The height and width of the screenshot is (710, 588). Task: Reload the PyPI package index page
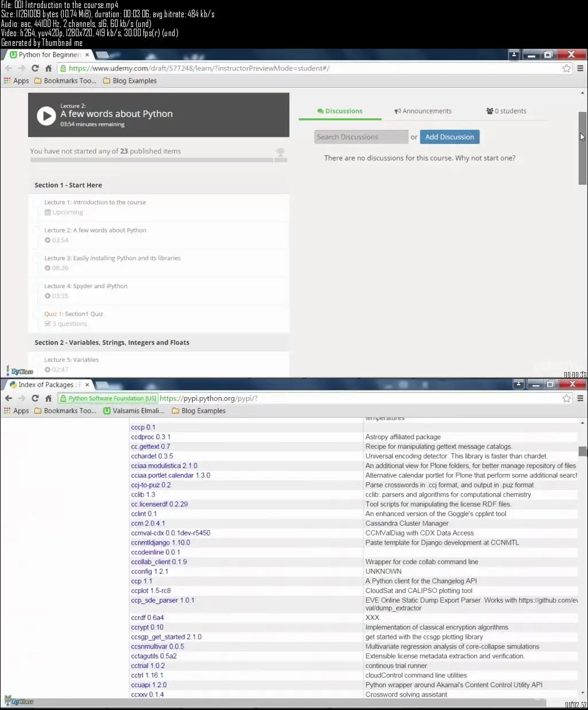point(35,398)
